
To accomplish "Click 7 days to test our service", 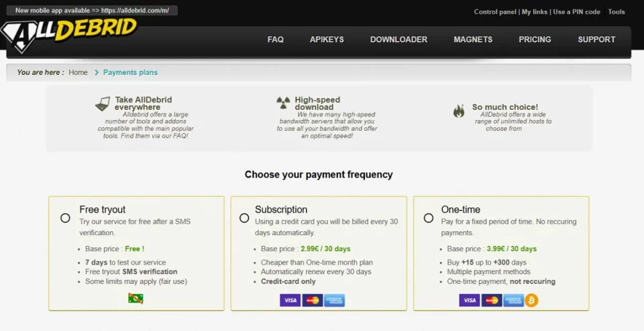I will 125,263.
